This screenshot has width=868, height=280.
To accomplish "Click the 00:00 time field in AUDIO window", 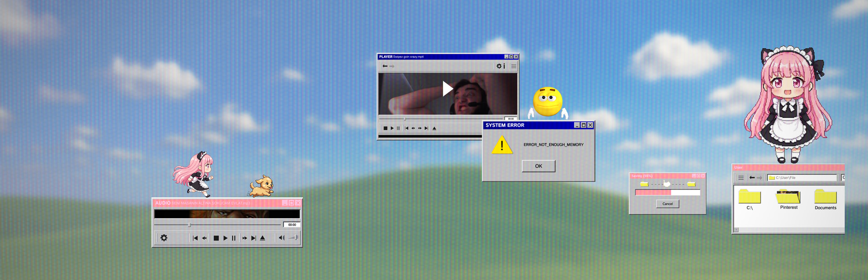I will [292, 224].
